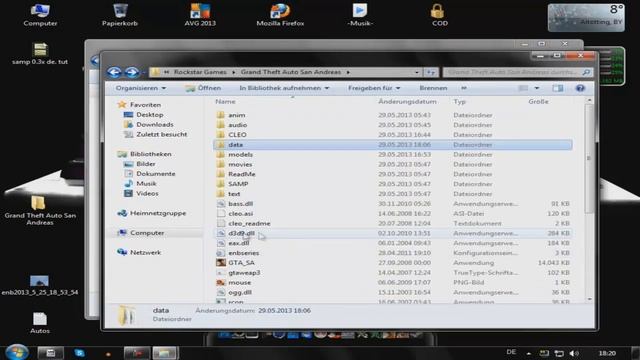The image size is (640, 360).
Task: Select the CLEO folder row
Action: (x=392, y=135)
